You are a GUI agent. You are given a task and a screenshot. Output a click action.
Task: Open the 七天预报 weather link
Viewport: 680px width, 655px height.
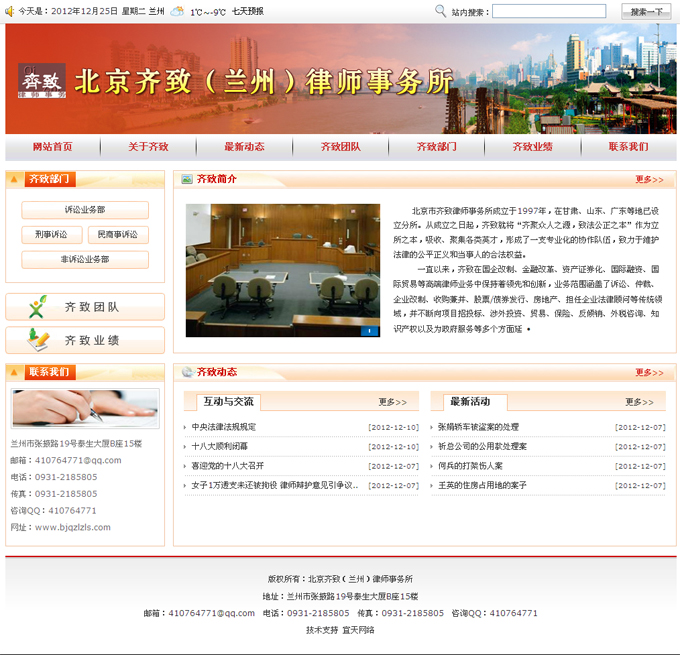tap(248, 11)
